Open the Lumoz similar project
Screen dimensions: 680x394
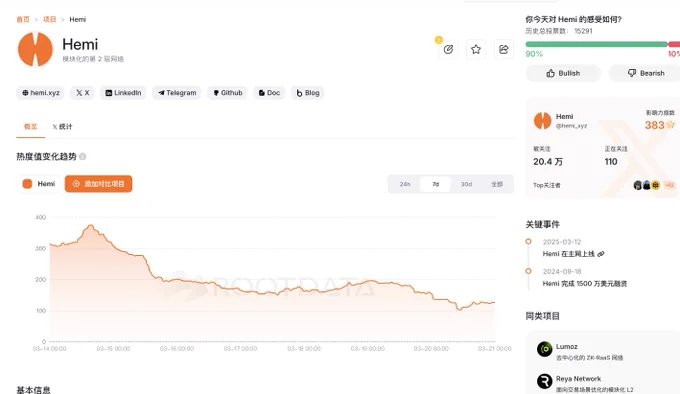coord(567,346)
